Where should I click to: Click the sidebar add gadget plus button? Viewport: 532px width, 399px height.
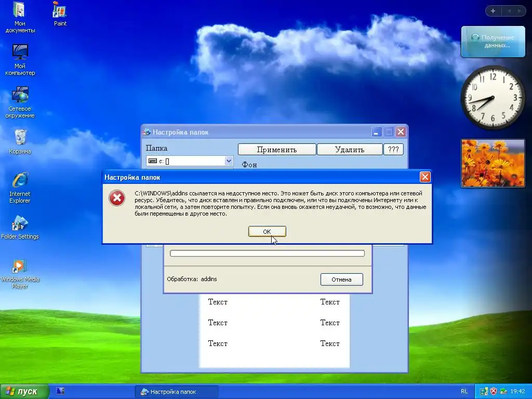[x=493, y=11]
